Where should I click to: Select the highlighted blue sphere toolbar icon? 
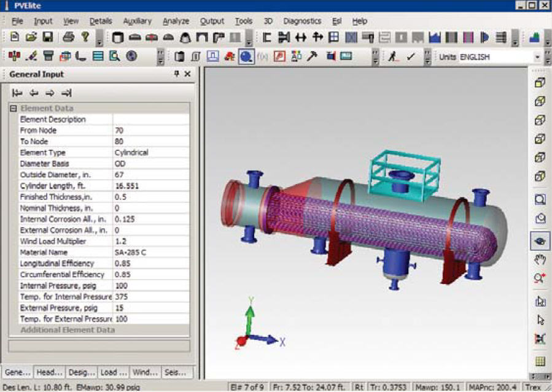click(x=246, y=56)
